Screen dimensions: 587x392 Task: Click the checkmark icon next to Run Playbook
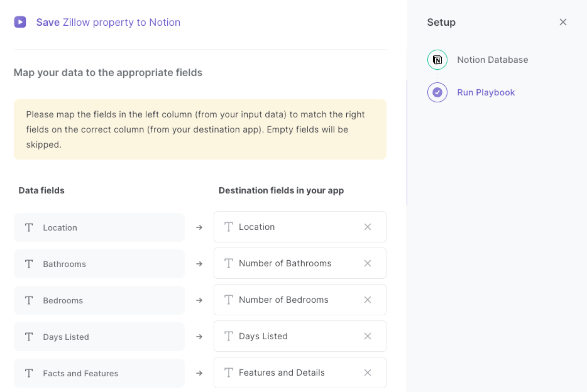point(437,92)
